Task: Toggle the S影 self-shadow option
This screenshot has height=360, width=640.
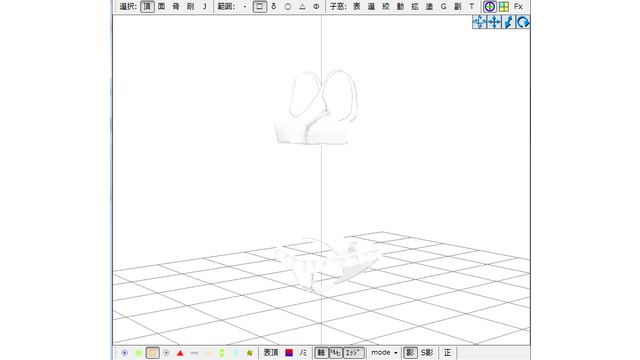Action: 427,353
